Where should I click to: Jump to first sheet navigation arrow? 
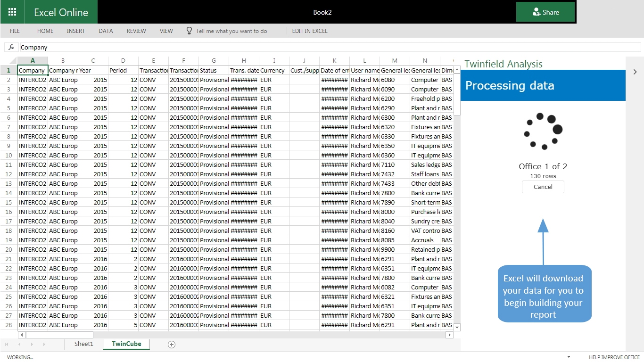click(7, 345)
